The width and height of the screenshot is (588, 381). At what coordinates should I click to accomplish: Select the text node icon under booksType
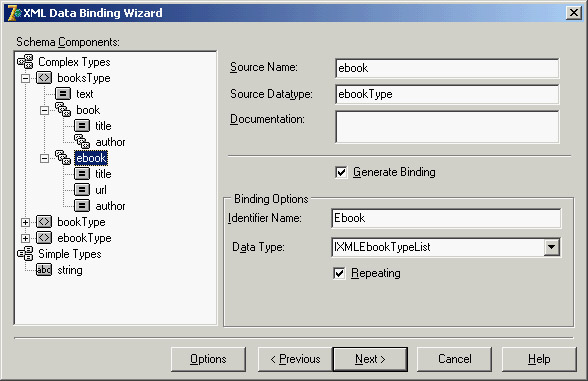63,94
